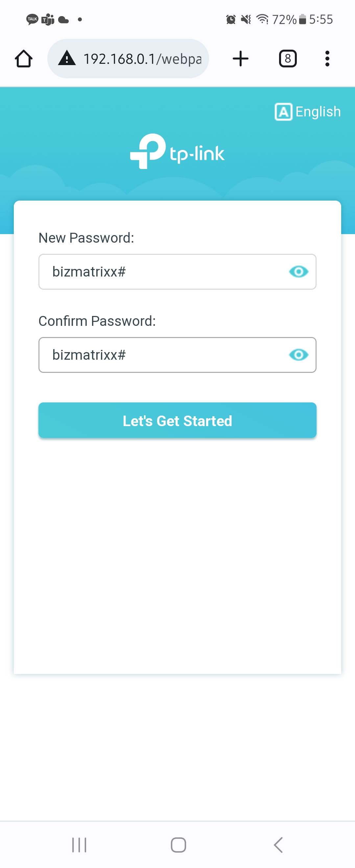Tap the Wi-Fi status icon
Image resolution: width=355 pixels, height=868 pixels.
point(262,19)
